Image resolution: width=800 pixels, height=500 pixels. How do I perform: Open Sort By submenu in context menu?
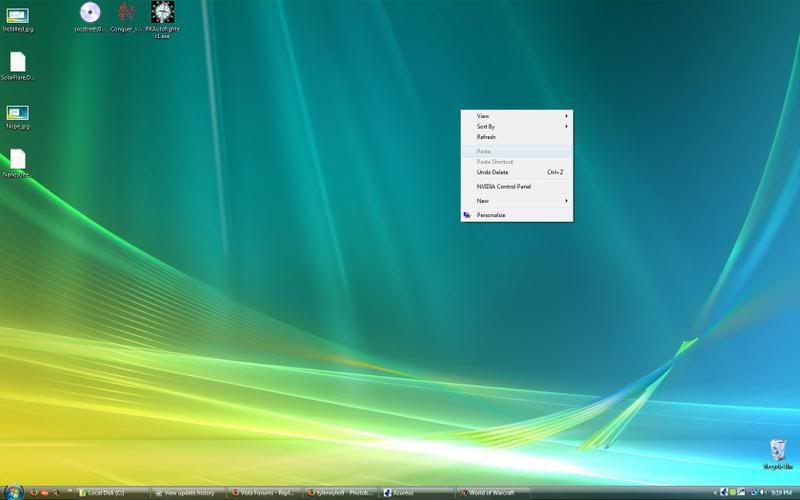517,127
